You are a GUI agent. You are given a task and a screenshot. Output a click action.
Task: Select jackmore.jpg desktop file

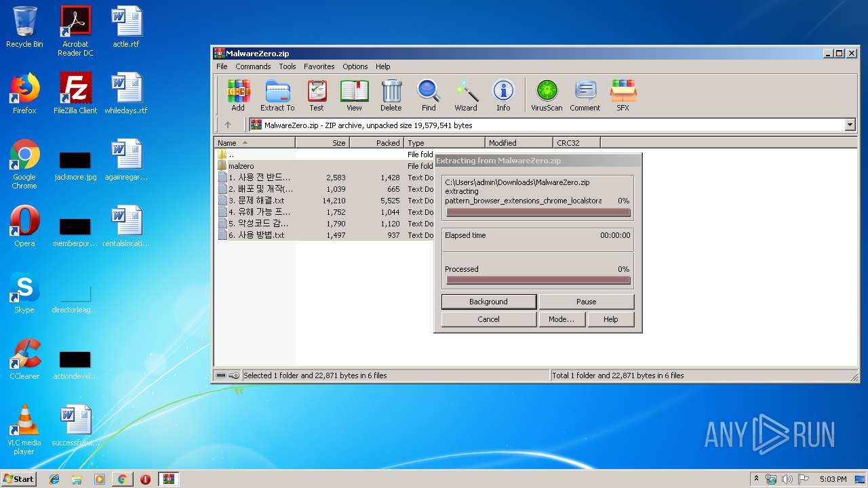click(75, 166)
